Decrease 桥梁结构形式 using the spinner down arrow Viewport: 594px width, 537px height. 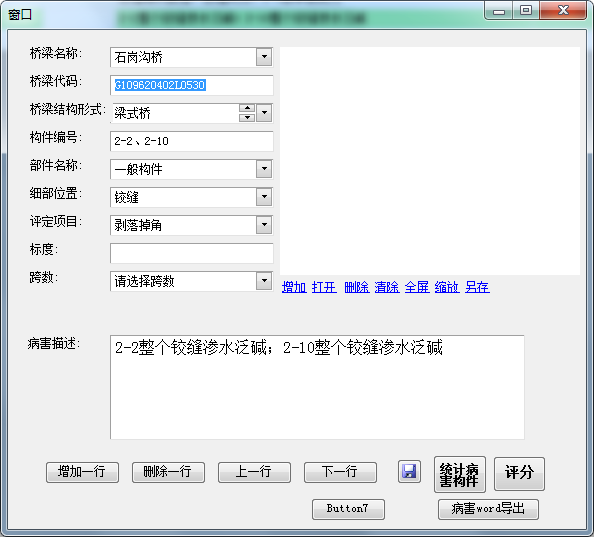tap(247, 117)
